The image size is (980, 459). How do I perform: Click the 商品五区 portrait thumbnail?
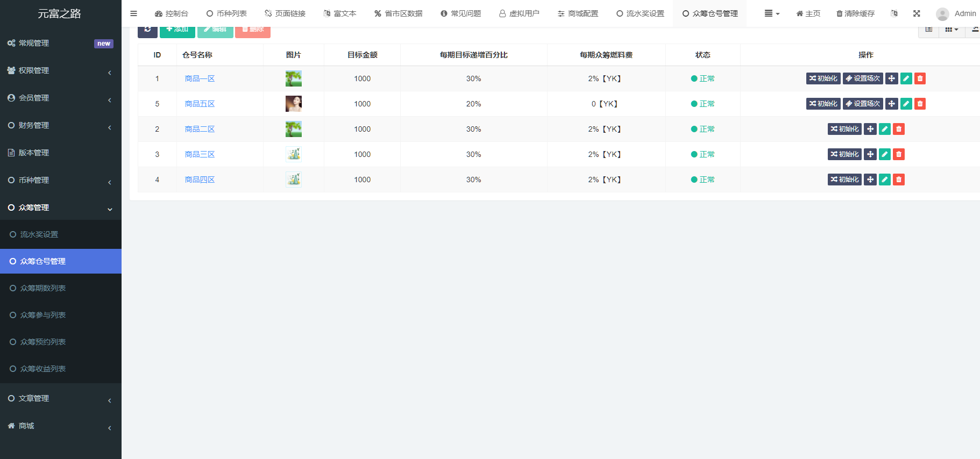(293, 104)
